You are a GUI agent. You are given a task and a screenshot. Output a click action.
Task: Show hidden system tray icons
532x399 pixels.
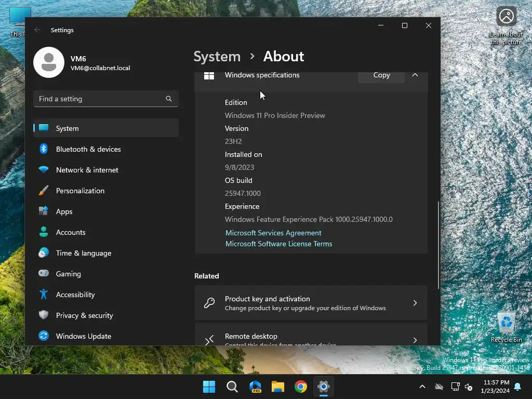pyautogui.click(x=422, y=387)
